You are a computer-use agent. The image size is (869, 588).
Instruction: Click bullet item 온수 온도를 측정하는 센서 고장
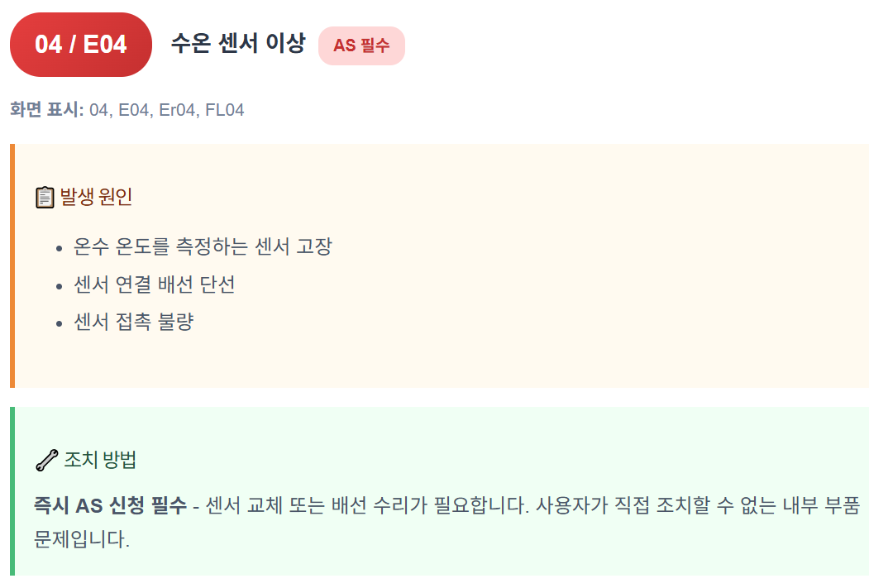click(x=203, y=246)
